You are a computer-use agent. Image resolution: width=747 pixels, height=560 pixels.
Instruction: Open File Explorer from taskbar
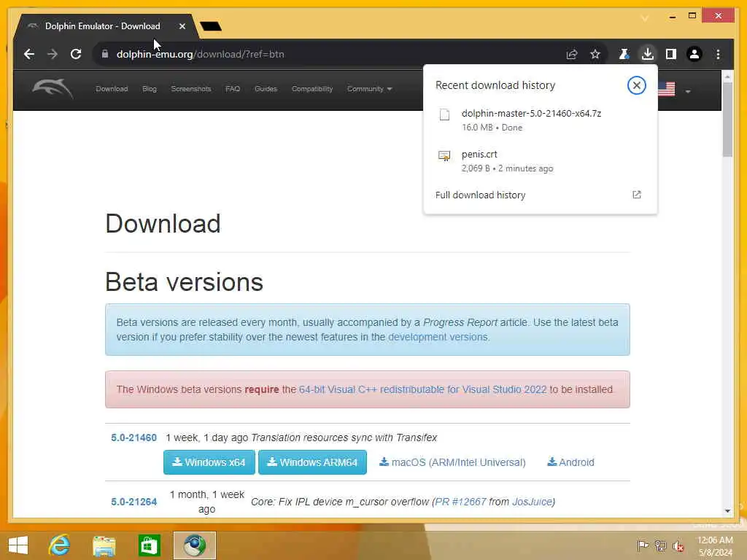pos(104,545)
